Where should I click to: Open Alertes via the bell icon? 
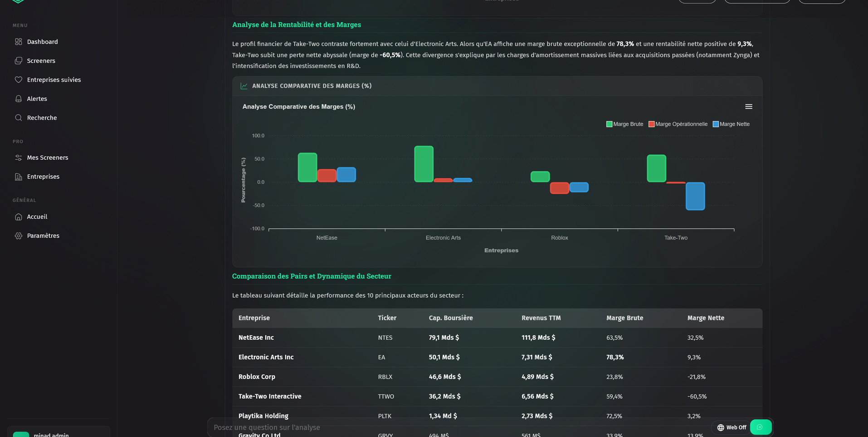click(19, 98)
